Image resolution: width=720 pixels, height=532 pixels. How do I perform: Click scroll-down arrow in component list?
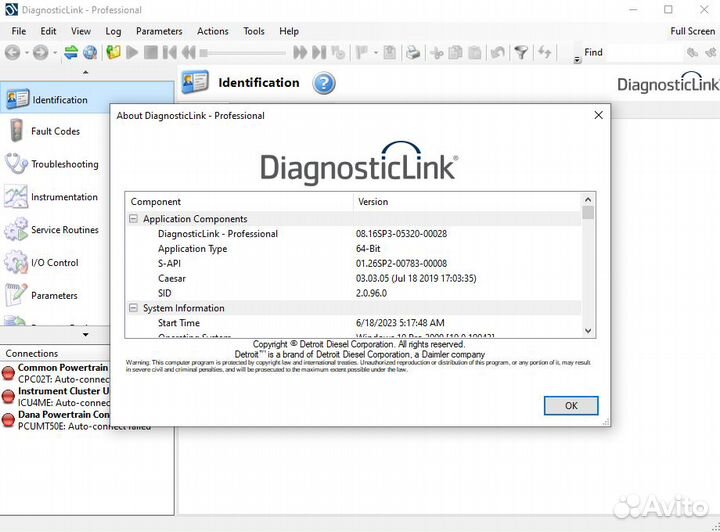point(588,331)
